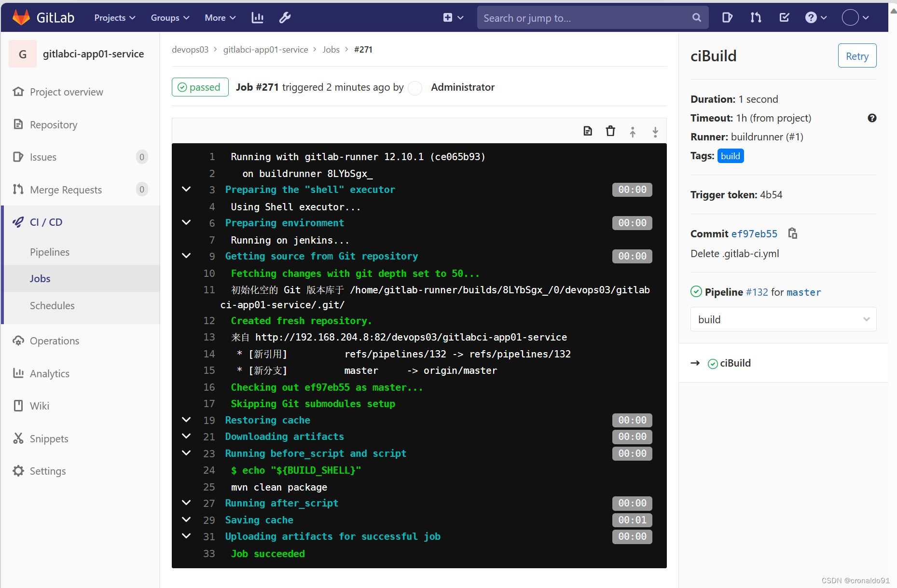Open the issues icon in the top bar

click(x=727, y=18)
